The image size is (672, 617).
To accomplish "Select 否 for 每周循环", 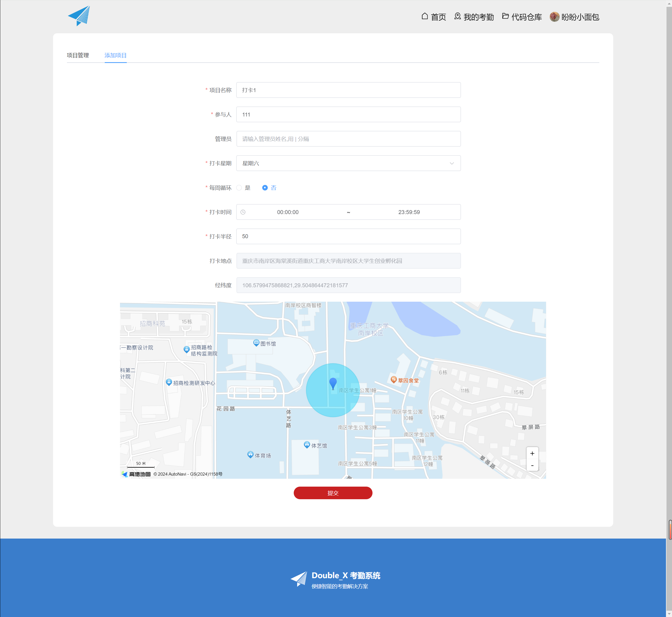I will point(265,188).
